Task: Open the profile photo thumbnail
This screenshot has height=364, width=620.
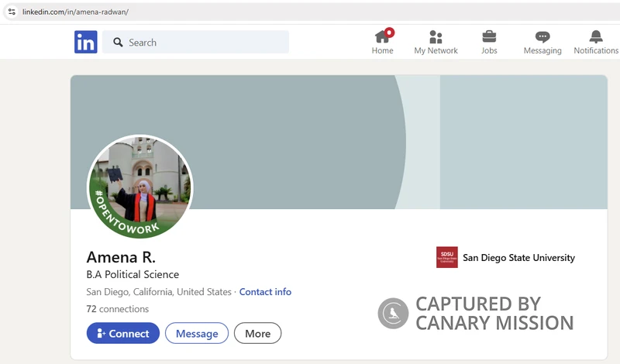Action: click(140, 187)
